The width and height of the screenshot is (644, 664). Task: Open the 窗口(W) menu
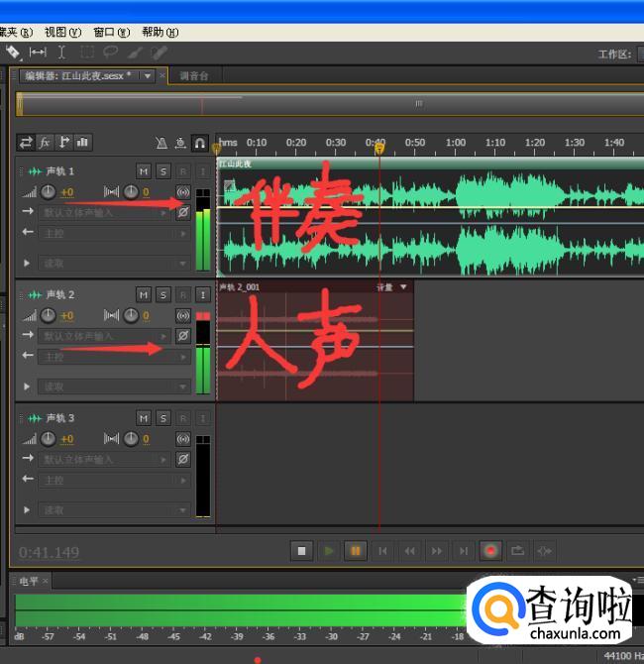click(x=111, y=32)
